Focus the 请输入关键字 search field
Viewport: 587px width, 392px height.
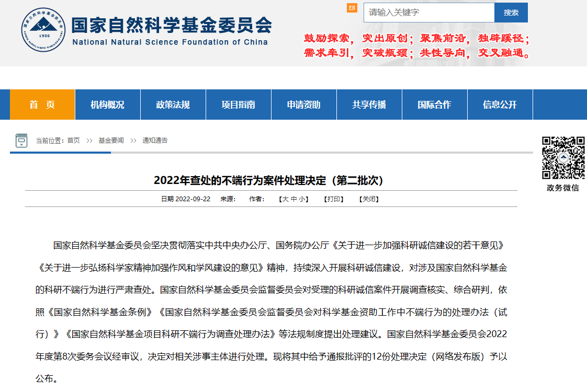point(429,13)
